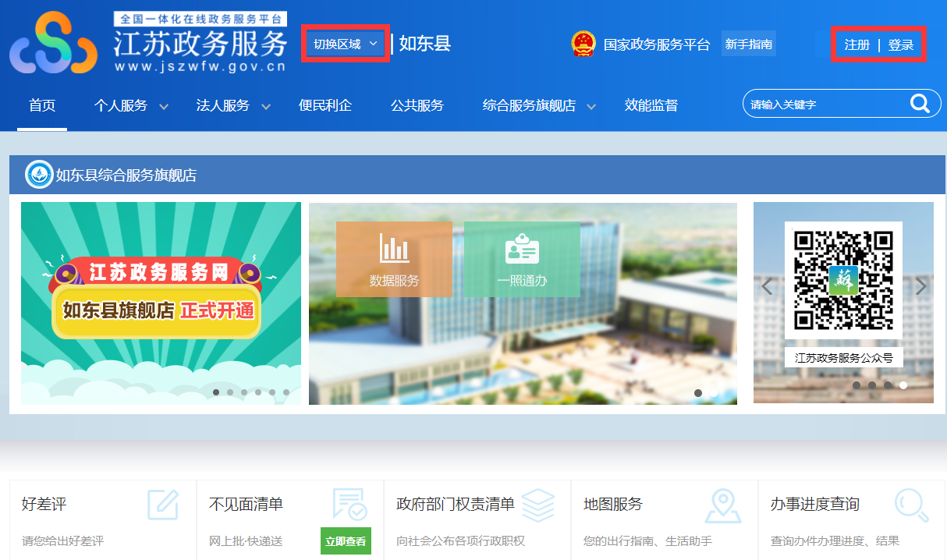
Task: Click the 如东县 flagship store round emblem
Action: coord(38,175)
